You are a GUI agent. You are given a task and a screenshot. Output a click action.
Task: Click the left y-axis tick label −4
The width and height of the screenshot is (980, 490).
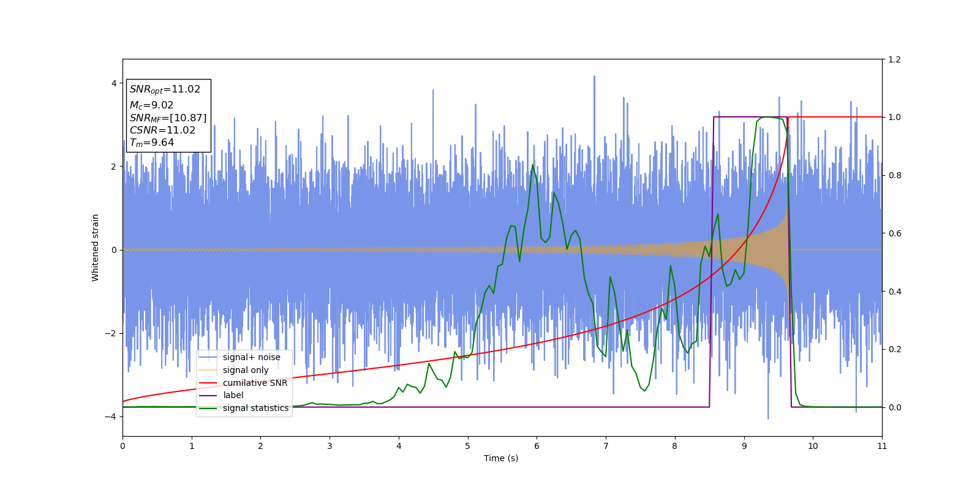pyautogui.click(x=110, y=417)
